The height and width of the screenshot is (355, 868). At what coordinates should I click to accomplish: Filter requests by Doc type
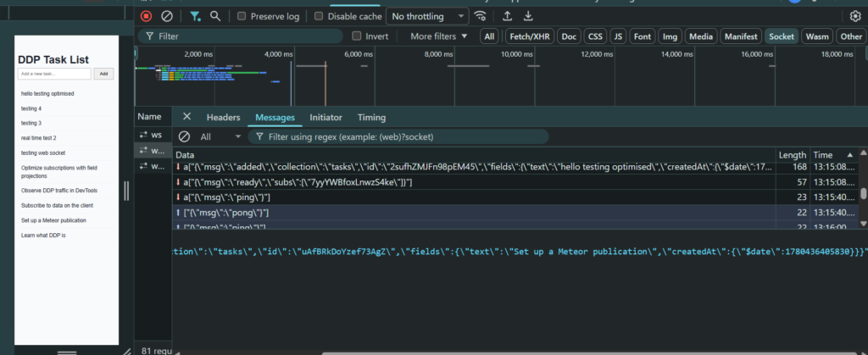coord(569,36)
